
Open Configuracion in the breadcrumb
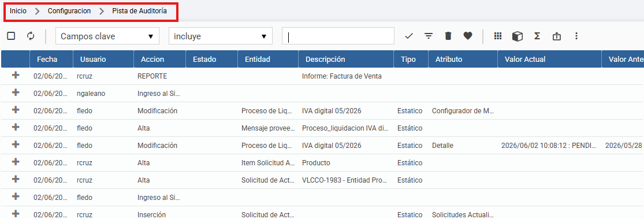click(69, 11)
